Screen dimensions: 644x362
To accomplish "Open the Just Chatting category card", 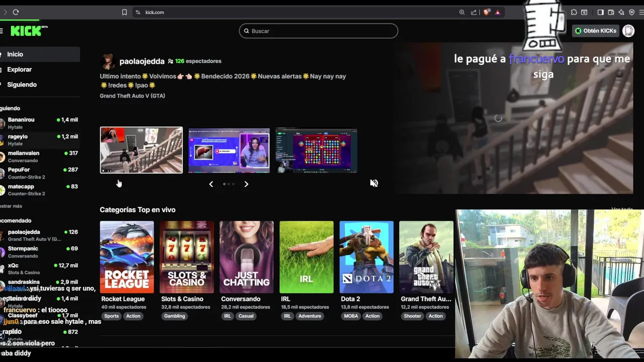I will pyautogui.click(x=247, y=257).
